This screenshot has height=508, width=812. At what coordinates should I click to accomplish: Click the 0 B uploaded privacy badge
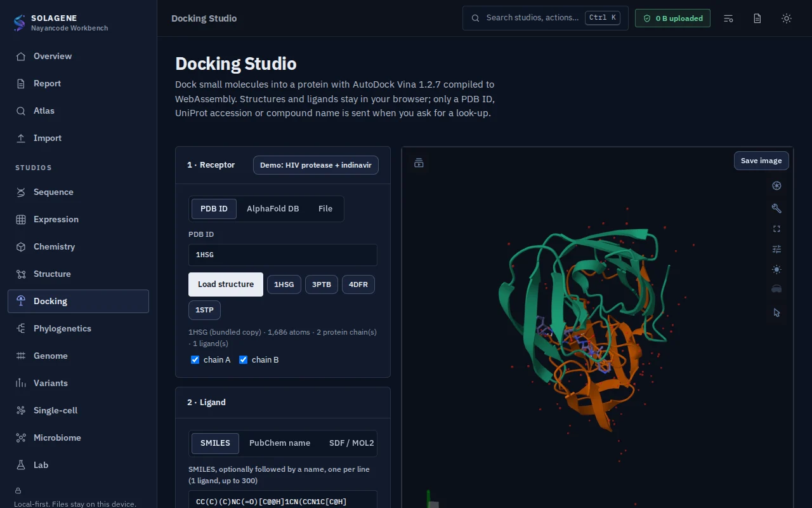[672, 18]
